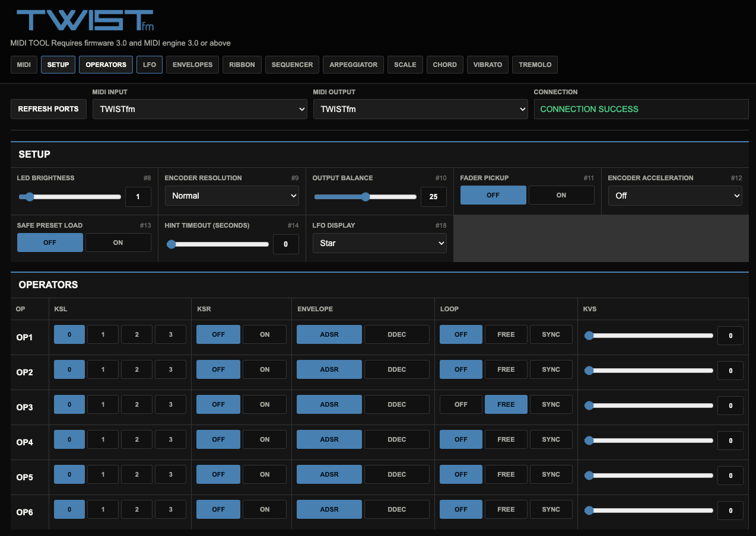Viewport: 756px width, 536px height.
Task: Open the ENCODER RESOLUTION dropdown
Action: click(232, 196)
